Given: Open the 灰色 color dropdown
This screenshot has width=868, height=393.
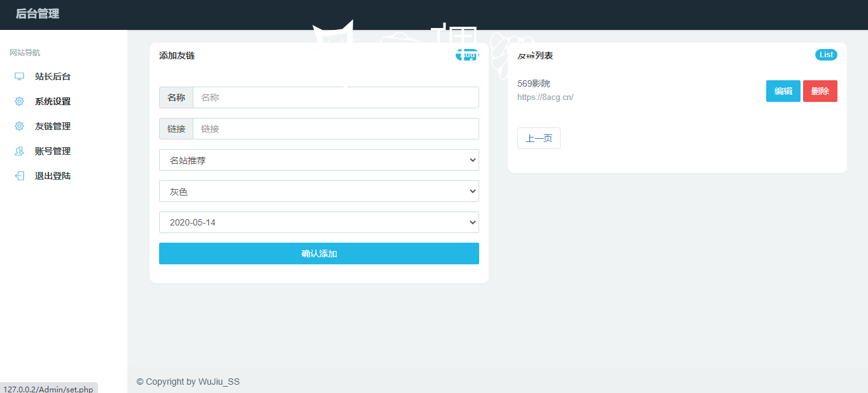Looking at the screenshot, I should point(319,191).
